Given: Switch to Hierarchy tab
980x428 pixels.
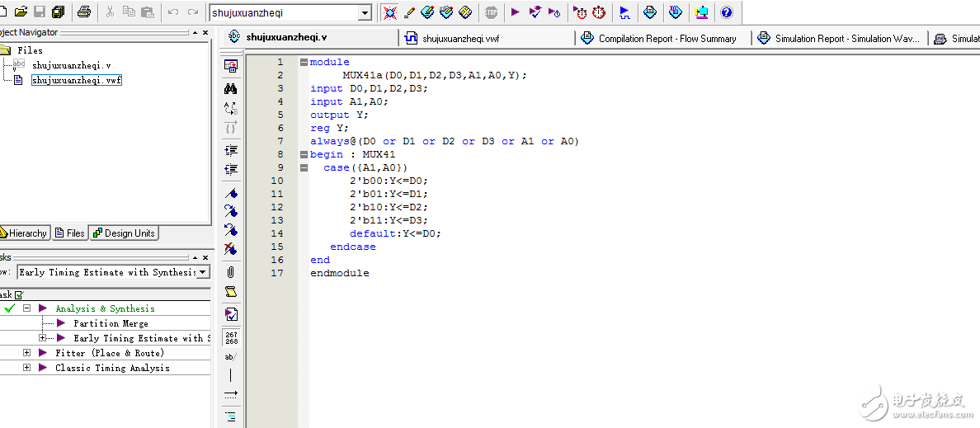Looking at the screenshot, I should (25, 233).
